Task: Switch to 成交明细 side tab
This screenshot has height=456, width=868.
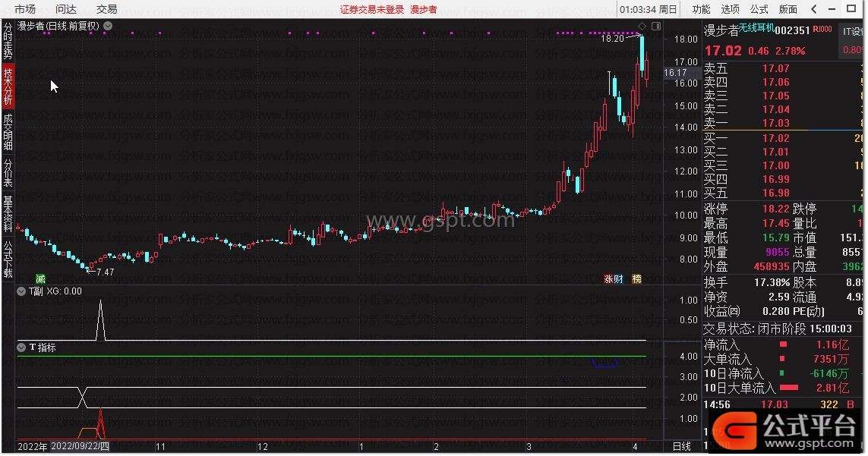Action: click(x=8, y=132)
